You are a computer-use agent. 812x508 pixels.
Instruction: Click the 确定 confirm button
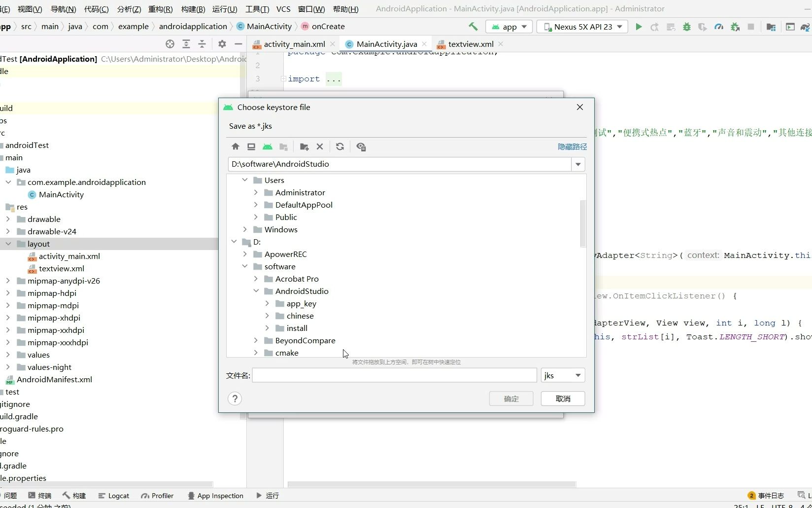(511, 399)
